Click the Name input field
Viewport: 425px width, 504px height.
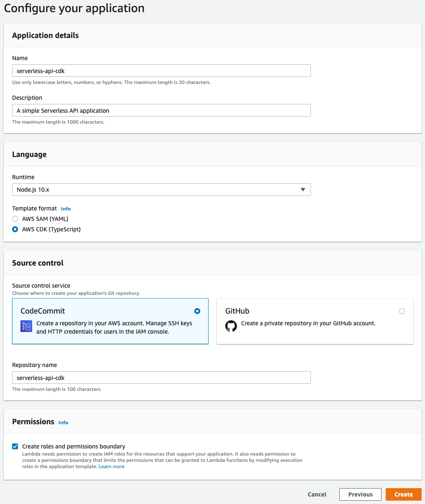coord(161,71)
